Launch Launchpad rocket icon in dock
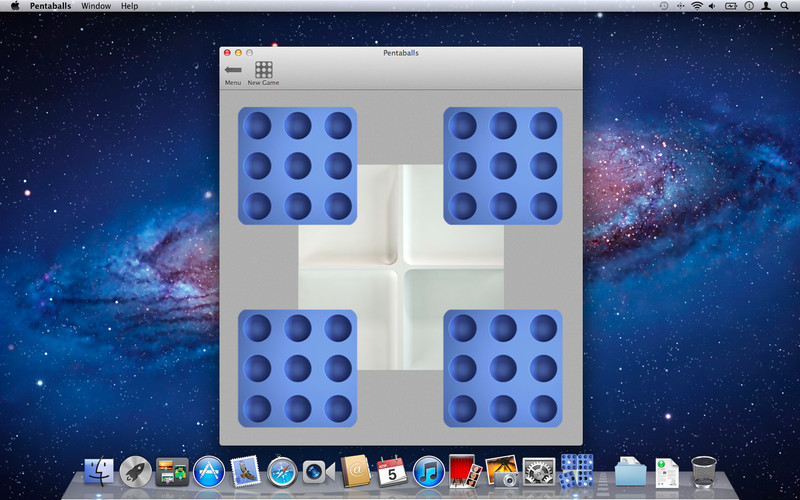Image resolution: width=800 pixels, height=500 pixels. 136,471
